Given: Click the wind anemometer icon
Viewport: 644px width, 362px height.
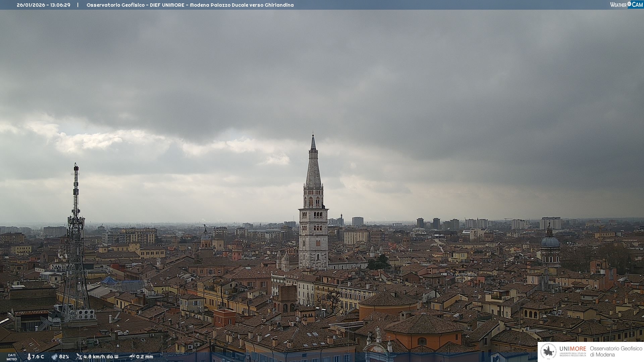Looking at the screenshot, I should pos(79,357).
